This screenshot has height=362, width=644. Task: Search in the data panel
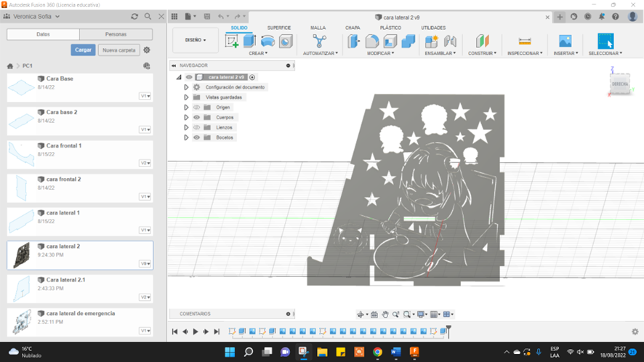(x=148, y=17)
